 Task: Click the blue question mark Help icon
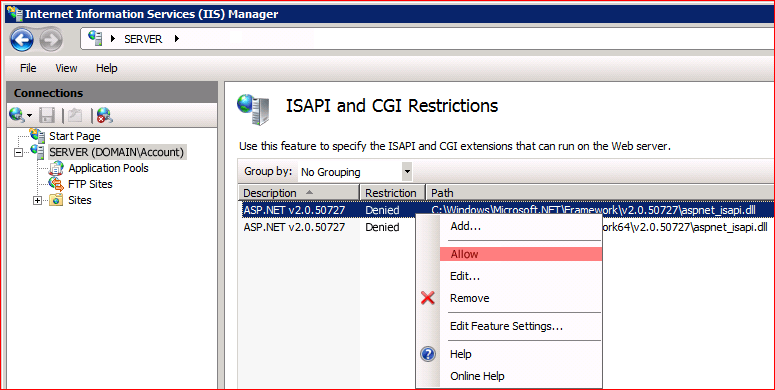click(428, 354)
